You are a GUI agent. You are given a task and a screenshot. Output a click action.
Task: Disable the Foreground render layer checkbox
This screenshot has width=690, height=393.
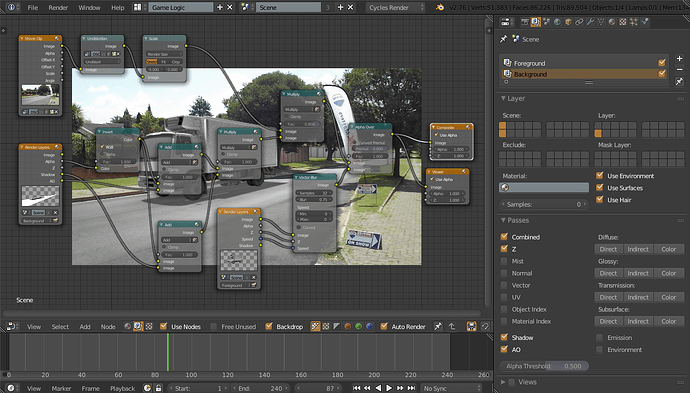(661, 63)
